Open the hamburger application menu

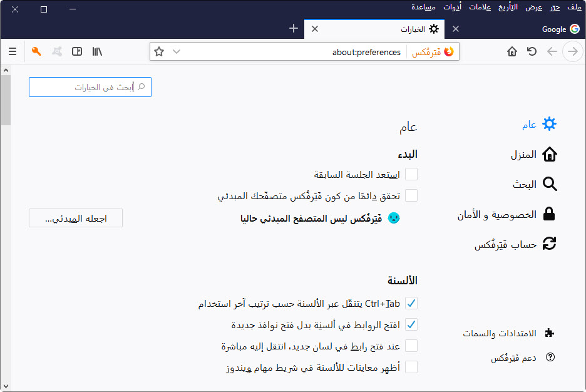(x=13, y=51)
